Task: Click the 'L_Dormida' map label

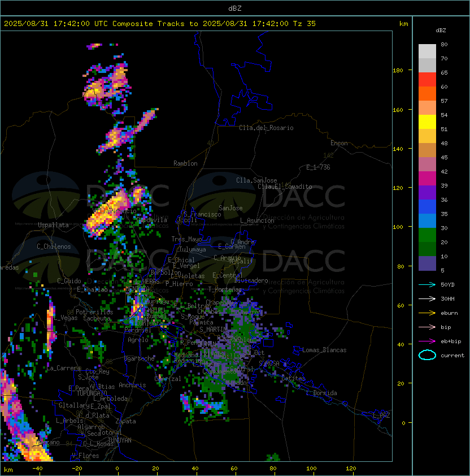Action: tap(321, 393)
